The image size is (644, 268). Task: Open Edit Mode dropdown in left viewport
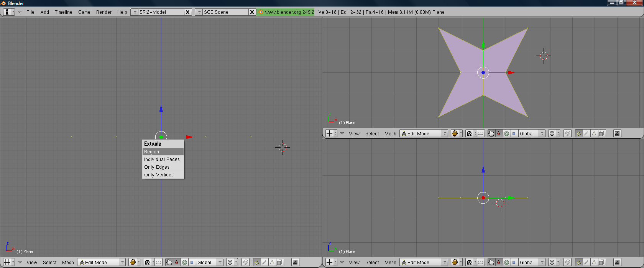[102, 262]
